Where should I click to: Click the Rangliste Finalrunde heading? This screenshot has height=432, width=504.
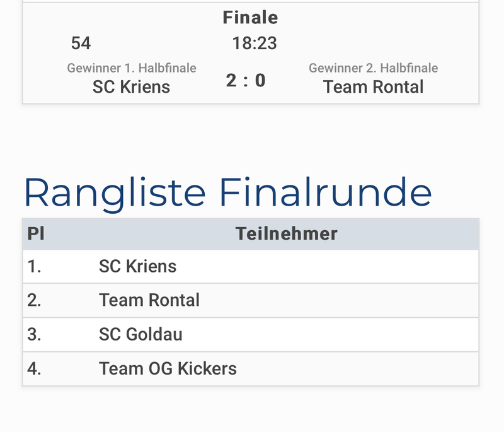click(227, 193)
